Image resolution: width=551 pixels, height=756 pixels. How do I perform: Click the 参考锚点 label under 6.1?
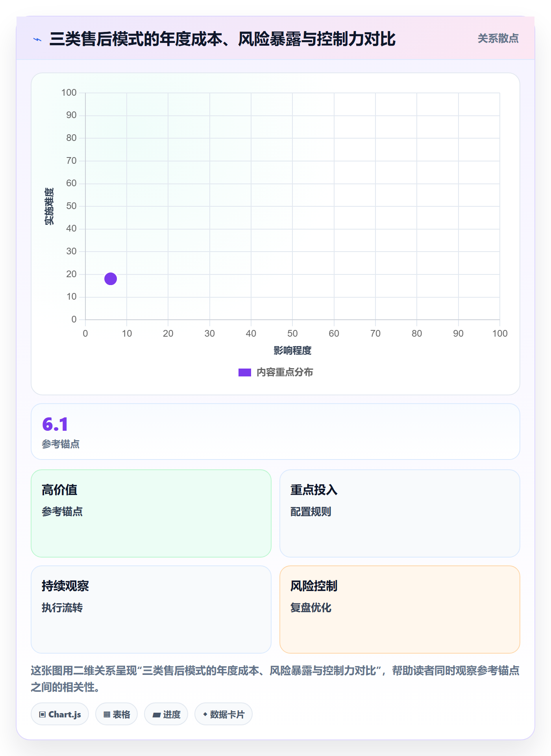(61, 444)
